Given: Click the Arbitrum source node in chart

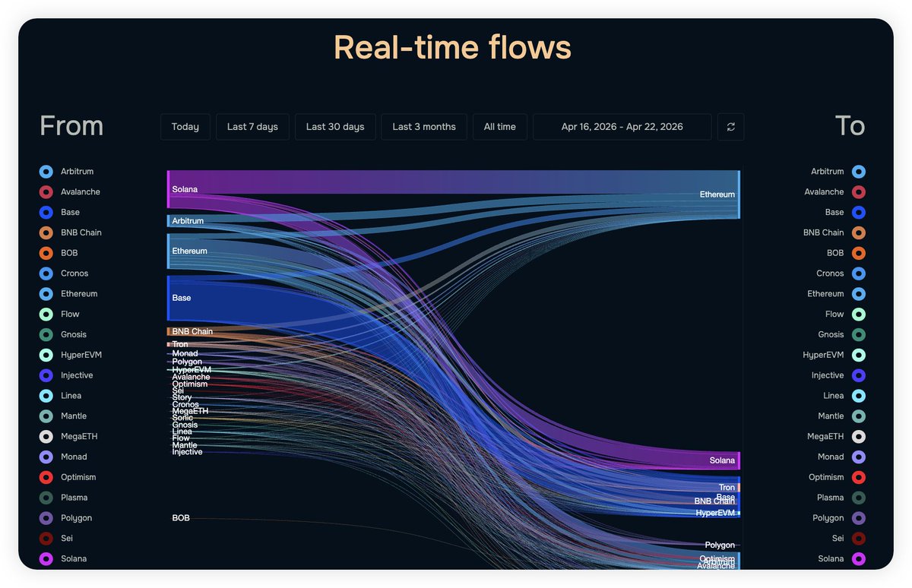Looking at the screenshot, I should tap(169, 221).
